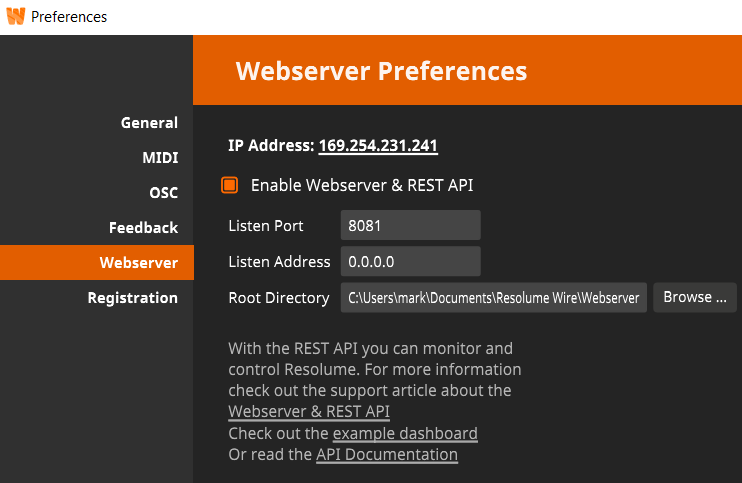The image size is (742, 483).
Task: Go to Feedback preferences
Action: (x=143, y=228)
